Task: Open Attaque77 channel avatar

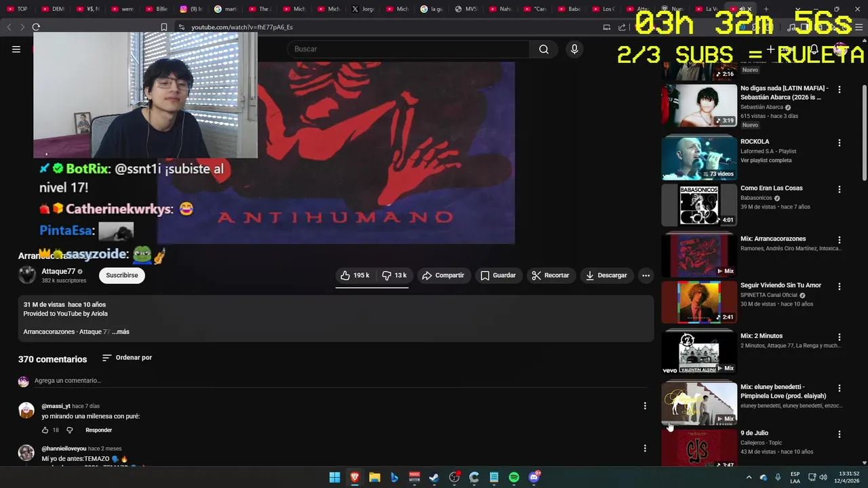Action: click(x=27, y=274)
